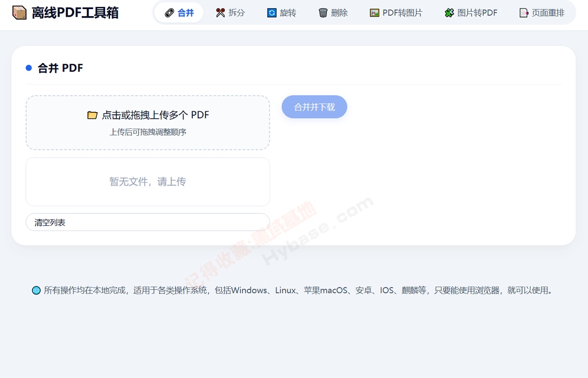Click the paperclip icon on the 合并 tab

169,13
